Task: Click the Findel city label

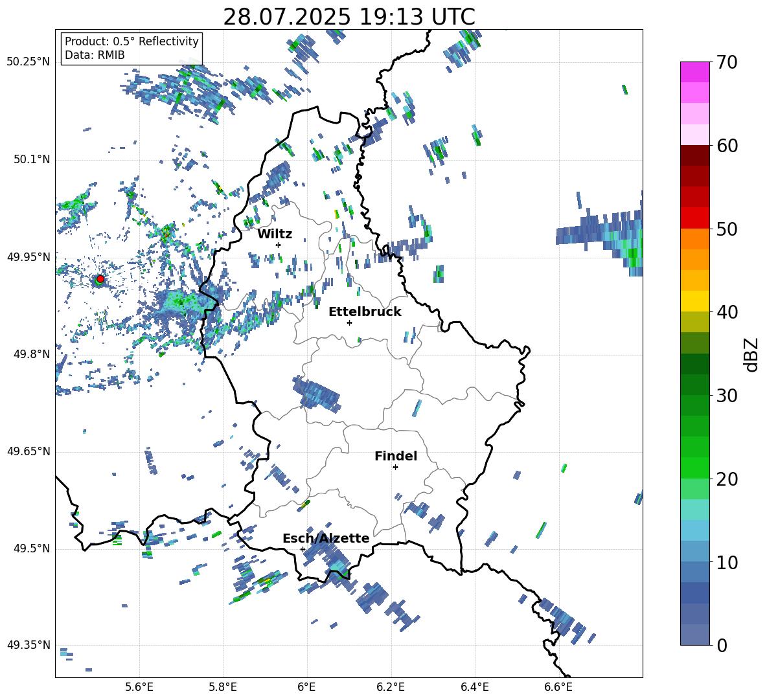Action: click(x=396, y=456)
